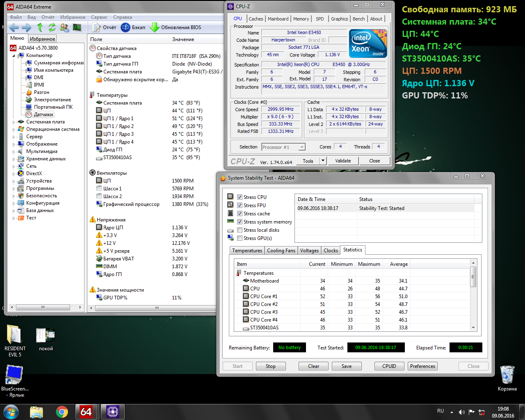This screenshot has height=420, width=525.
Task: Select Электропитание in the tree
Action: (48, 100)
